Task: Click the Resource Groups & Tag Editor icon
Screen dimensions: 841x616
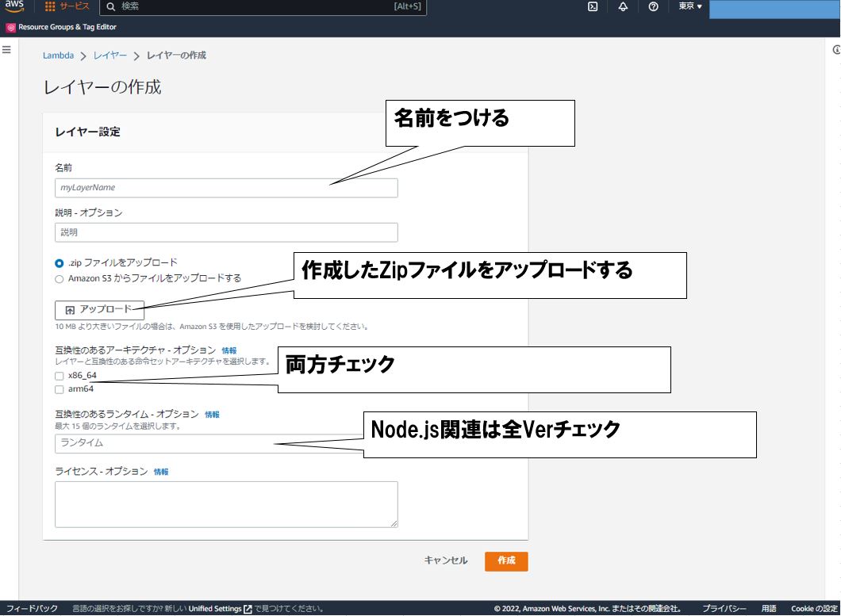Action: click(x=10, y=26)
